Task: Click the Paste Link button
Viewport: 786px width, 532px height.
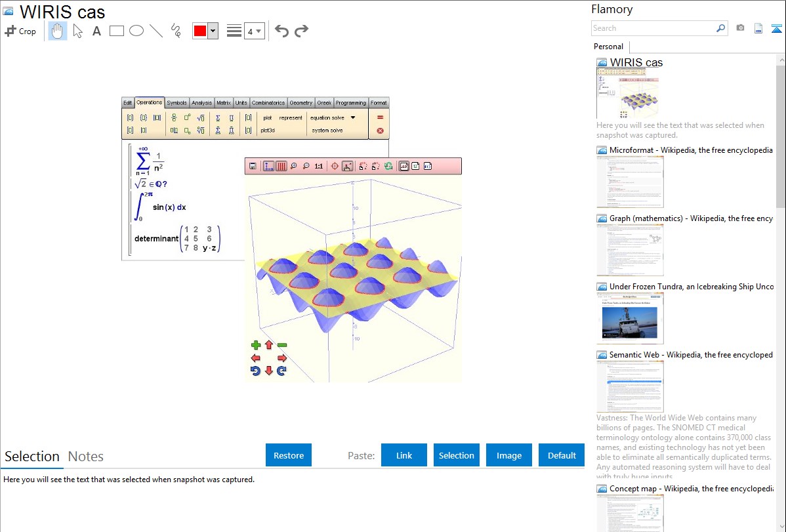Action: pyautogui.click(x=404, y=455)
